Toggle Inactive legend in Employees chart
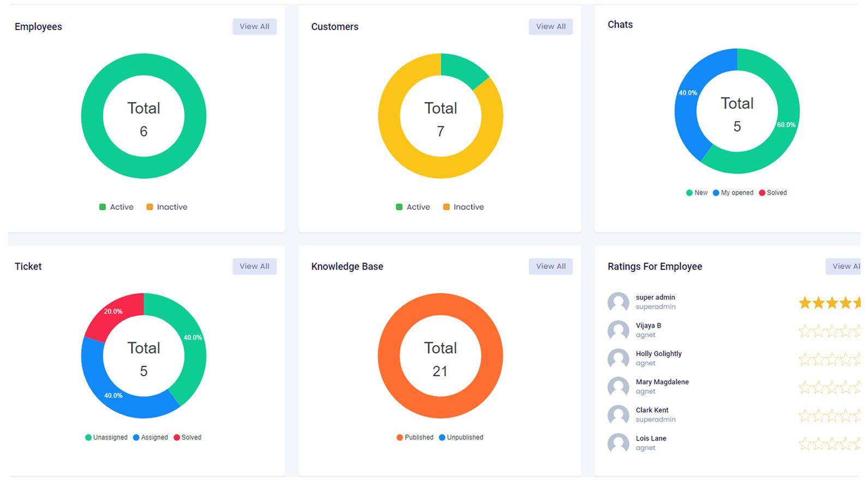This screenshot has height=481, width=868. coord(167,207)
